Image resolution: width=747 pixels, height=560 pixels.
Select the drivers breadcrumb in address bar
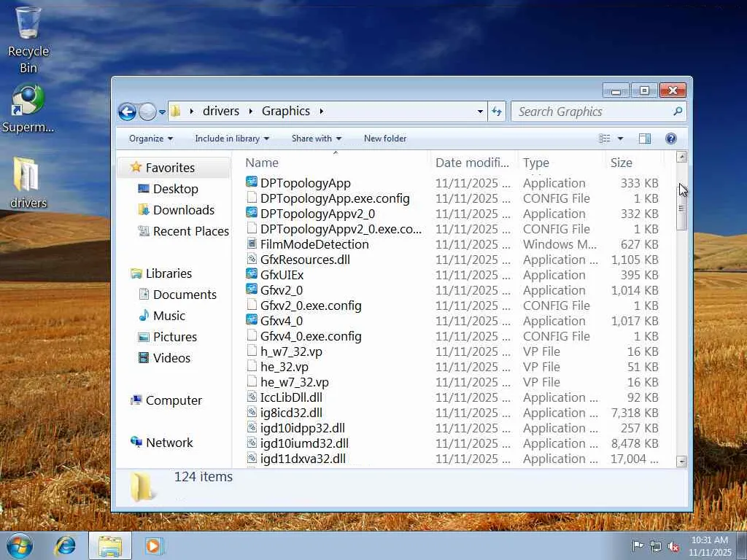pyautogui.click(x=221, y=111)
